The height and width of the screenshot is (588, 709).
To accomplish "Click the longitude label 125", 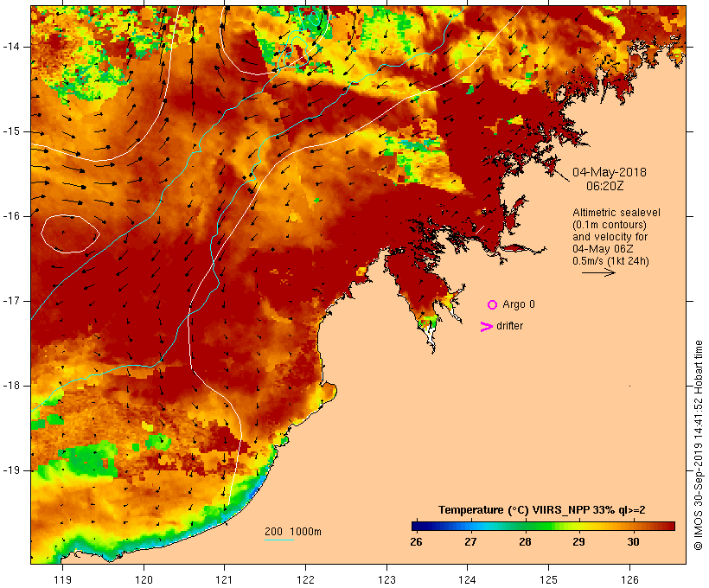I will (x=548, y=579).
